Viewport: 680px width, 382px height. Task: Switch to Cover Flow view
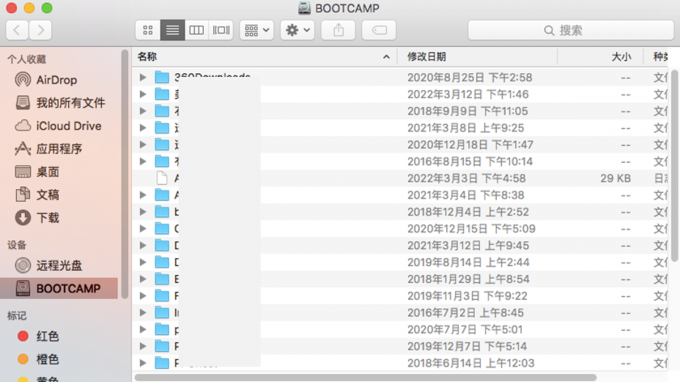(221, 30)
